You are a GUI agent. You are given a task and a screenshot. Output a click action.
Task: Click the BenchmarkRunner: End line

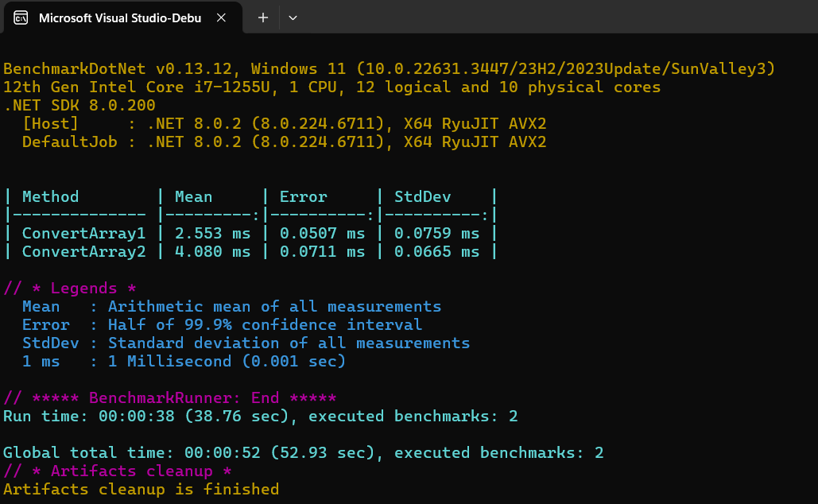coord(170,397)
